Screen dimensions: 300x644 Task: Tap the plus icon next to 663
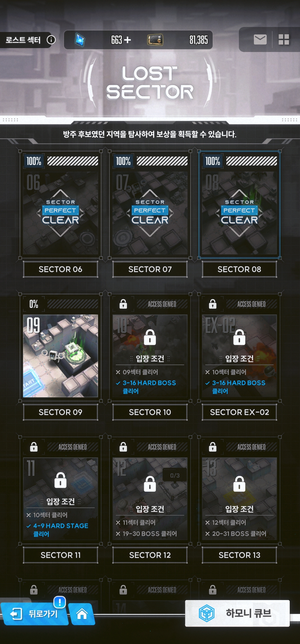click(x=127, y=40)
